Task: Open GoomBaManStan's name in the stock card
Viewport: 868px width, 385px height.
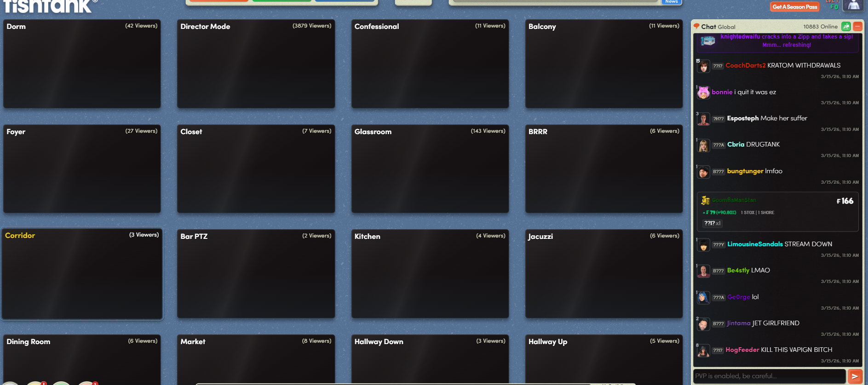Action: coord(734,200)
